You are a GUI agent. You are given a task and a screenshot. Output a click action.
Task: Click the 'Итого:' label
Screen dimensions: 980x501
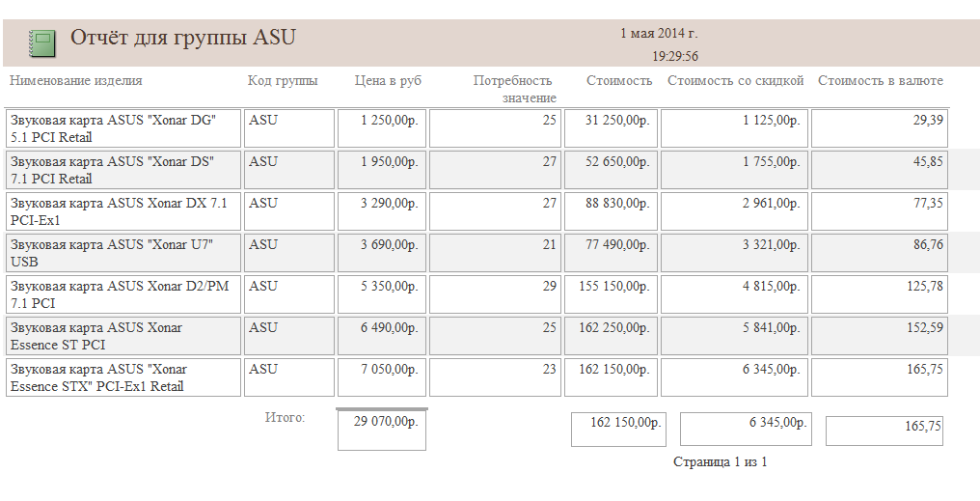point(285,417)
